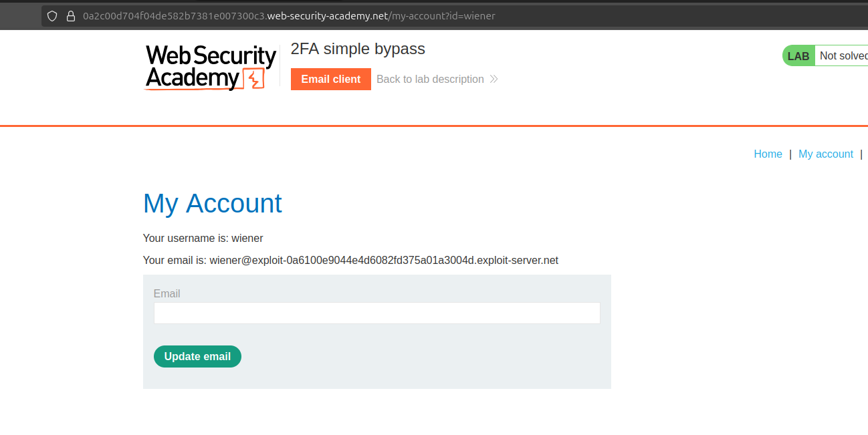Viewport: 868px width, 435px height.
Task: Click the My Account page heading
Action: [x=212, y=203]
